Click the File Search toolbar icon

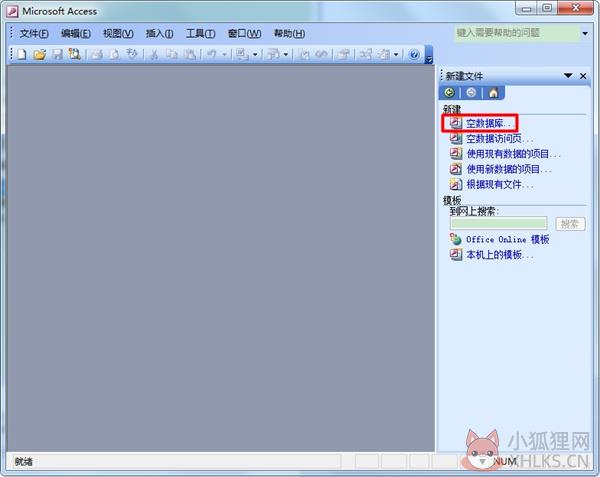point(74,55)
